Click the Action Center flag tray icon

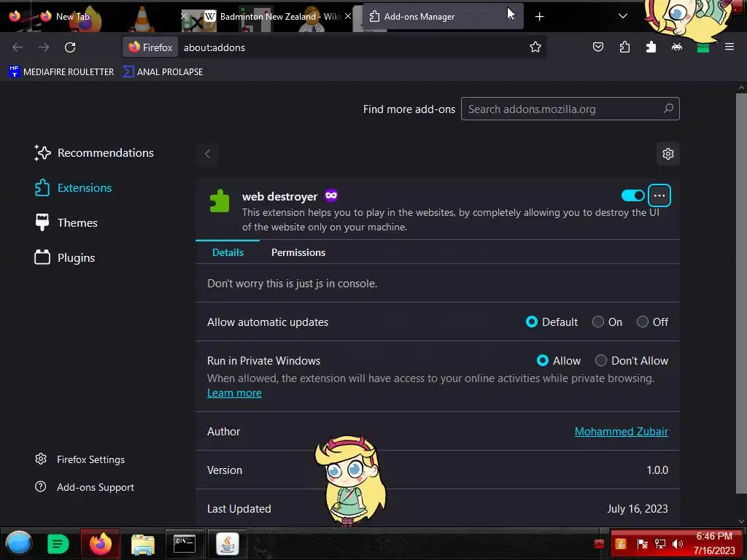click(x=642, y=544)
